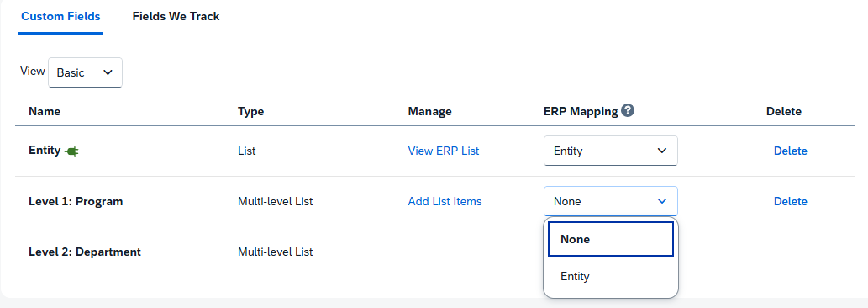The width and height of the screenshot is (868, 308).
Task: Click the Add List Items link
Action: [x=445, y=202]
